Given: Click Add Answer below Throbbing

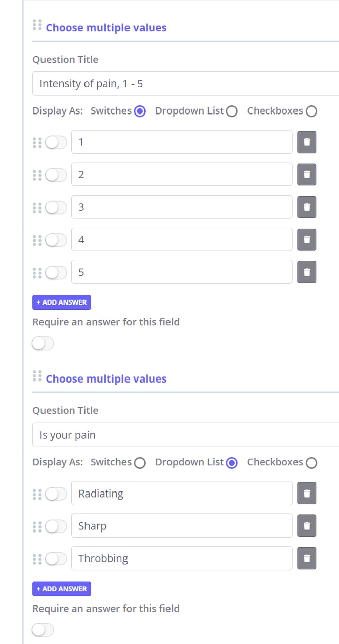Looking at the screenshot, I should [62, 589].
